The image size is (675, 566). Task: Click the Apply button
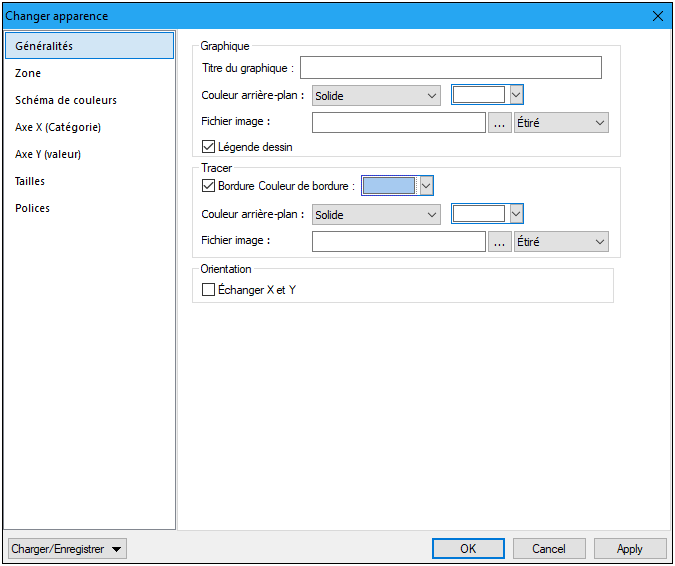click(630, 549)
